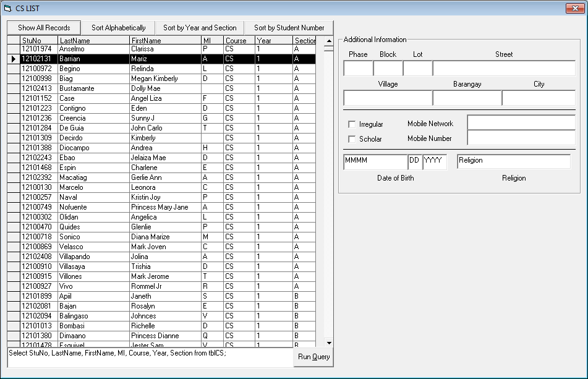Click the Year column header
The width and height of the screenshot is (588, 379).
274,40
